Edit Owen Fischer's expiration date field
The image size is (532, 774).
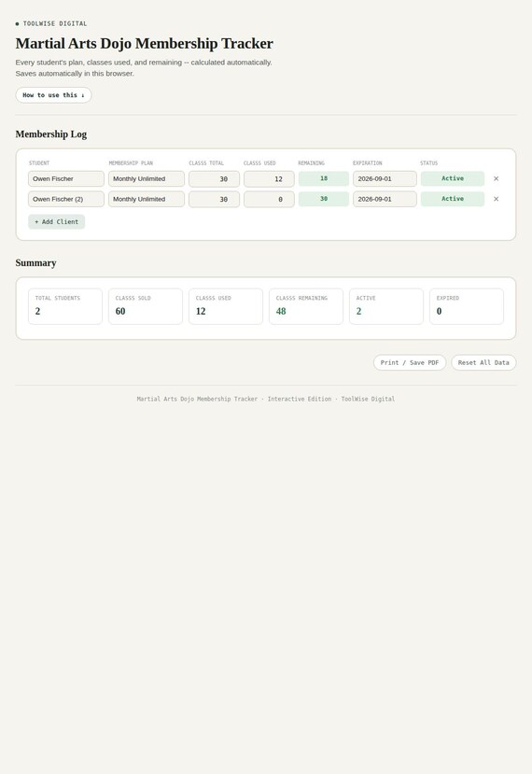[x=385, y=178]
